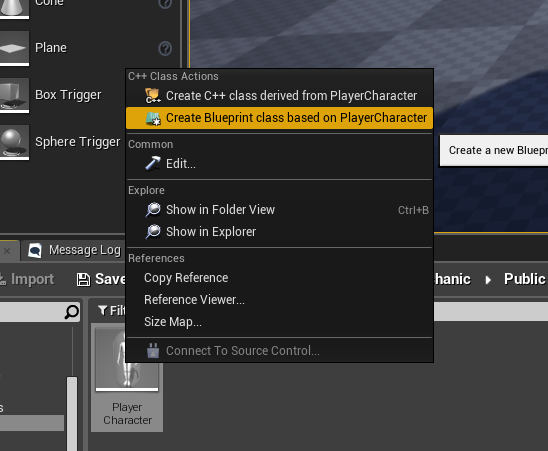Click the Plane help question-mark icon

[x=165, y=48]
